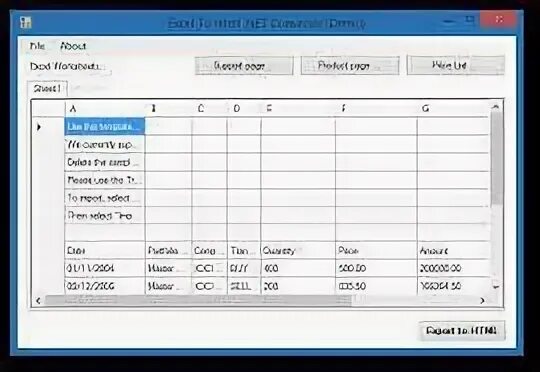The image size is (540, 372).
Task: Click the current-row arrow indicator
Action: (39, 127)
